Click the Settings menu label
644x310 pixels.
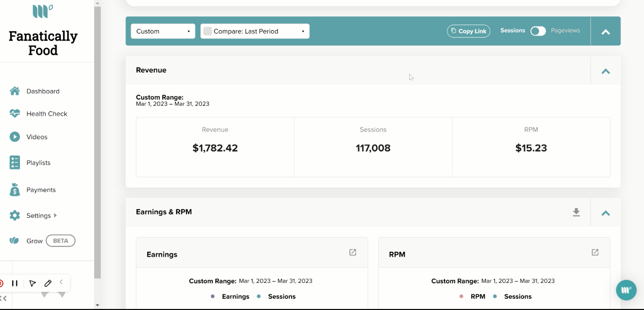(39, 216)
